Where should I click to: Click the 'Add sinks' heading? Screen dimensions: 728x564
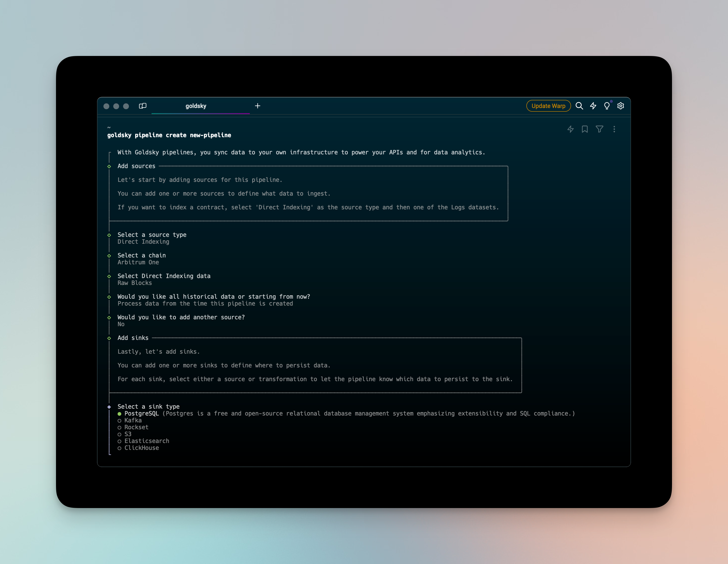click(133, 338)
